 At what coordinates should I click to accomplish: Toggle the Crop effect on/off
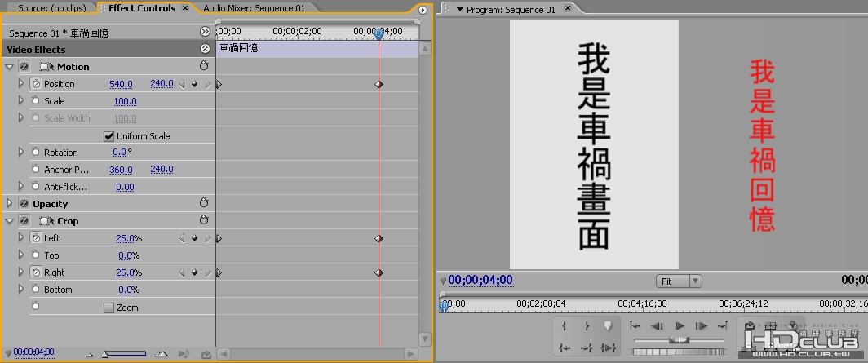point(24,221)
